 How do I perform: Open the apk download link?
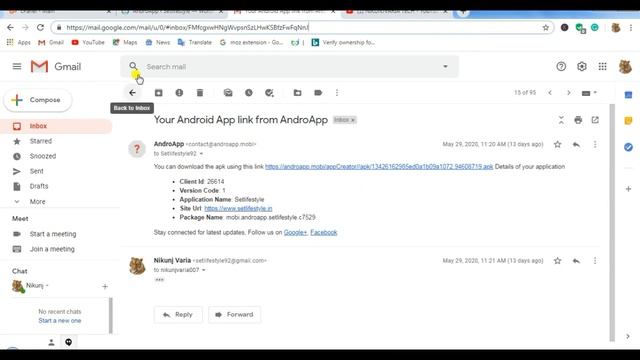[379, 167]
